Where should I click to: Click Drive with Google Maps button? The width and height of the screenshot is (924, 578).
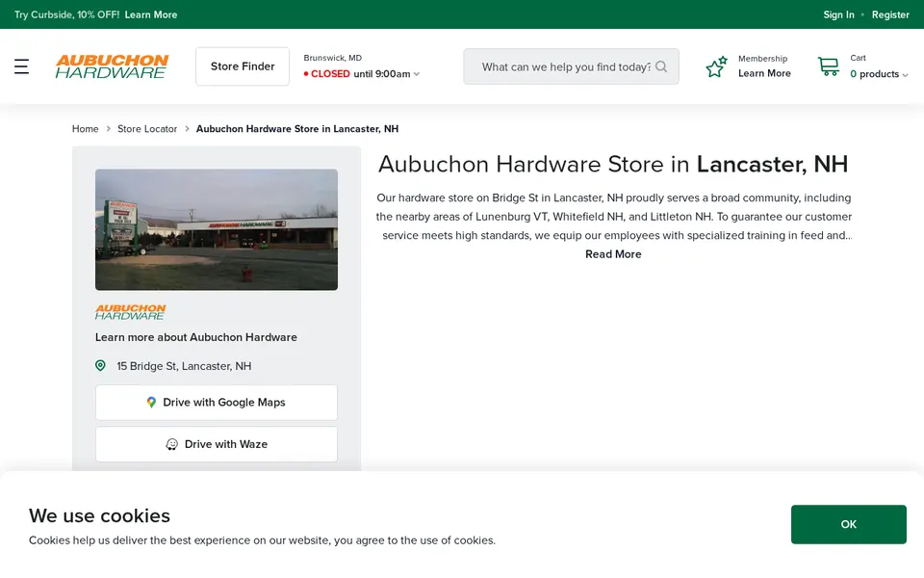click(217, 403)
